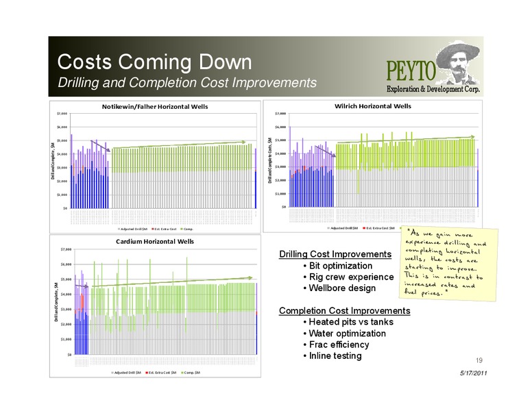
Task: Click the date 5/17/2011
Action: coord(473,373)
